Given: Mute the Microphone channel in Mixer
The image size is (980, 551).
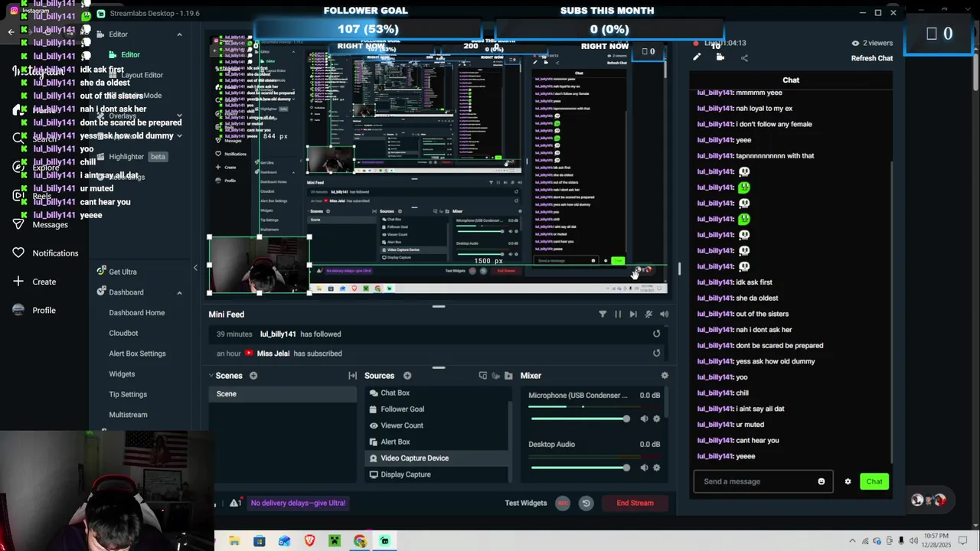Looking at the screenshot, I should [644, 419].
